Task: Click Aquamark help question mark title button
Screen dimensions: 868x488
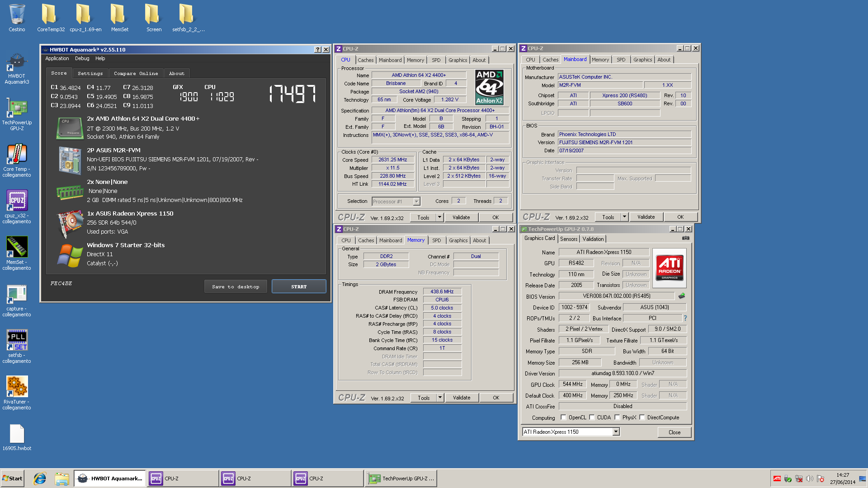Action: click(317, 50)
